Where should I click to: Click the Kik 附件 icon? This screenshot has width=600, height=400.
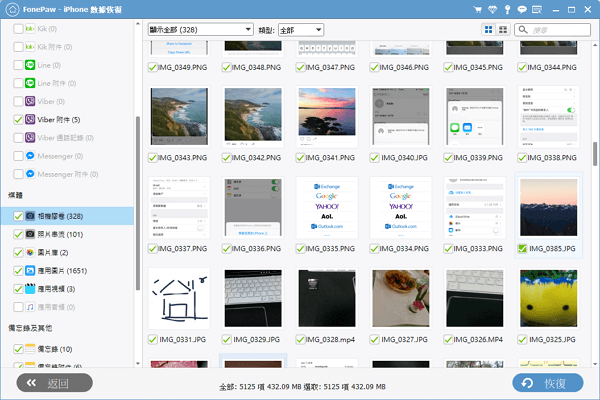coord(30,47)
